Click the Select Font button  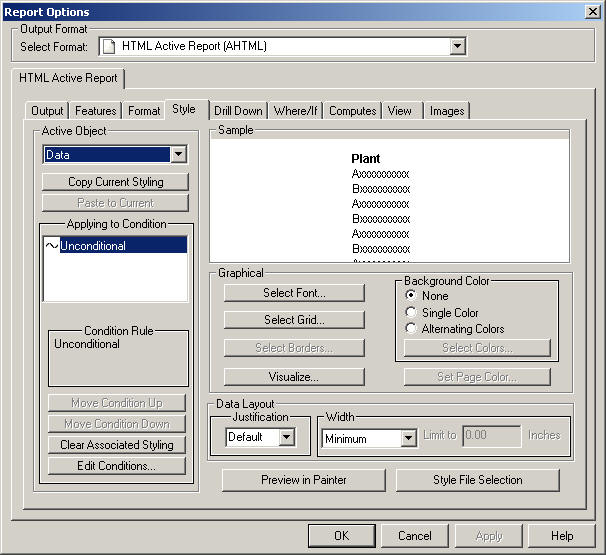294,293
